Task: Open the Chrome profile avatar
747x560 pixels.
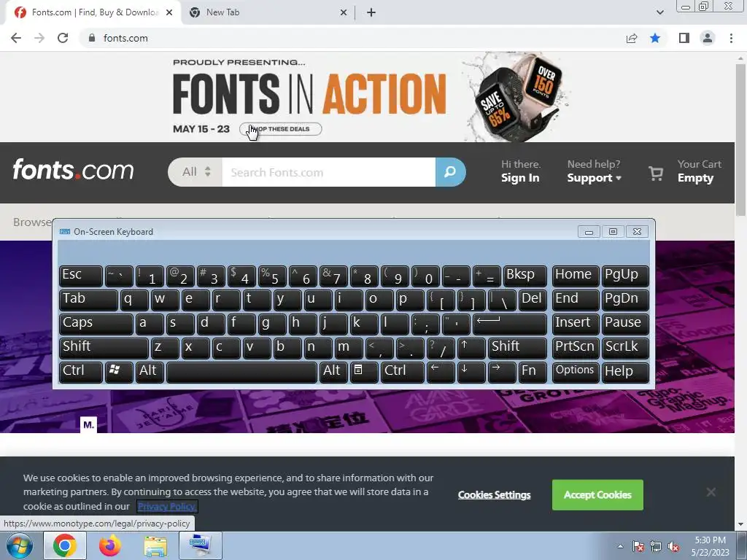Action: click(708, 38)
